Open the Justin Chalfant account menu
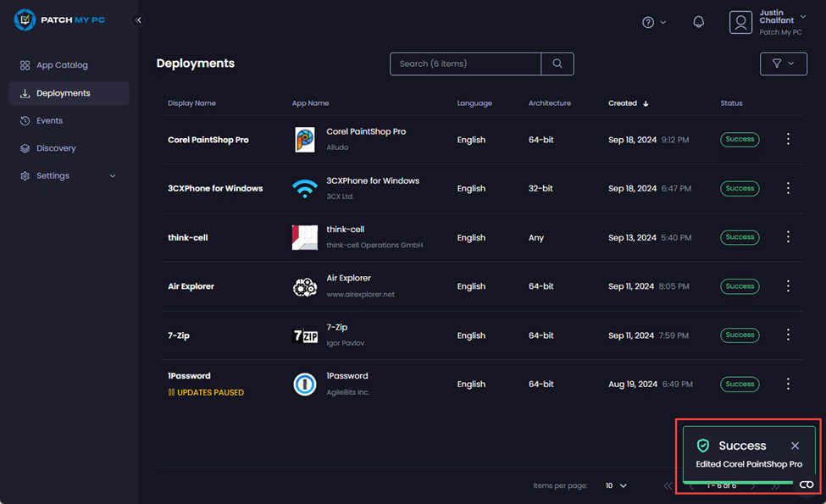Viewport: 826px width, 504px height. click(x=769, y=22)
